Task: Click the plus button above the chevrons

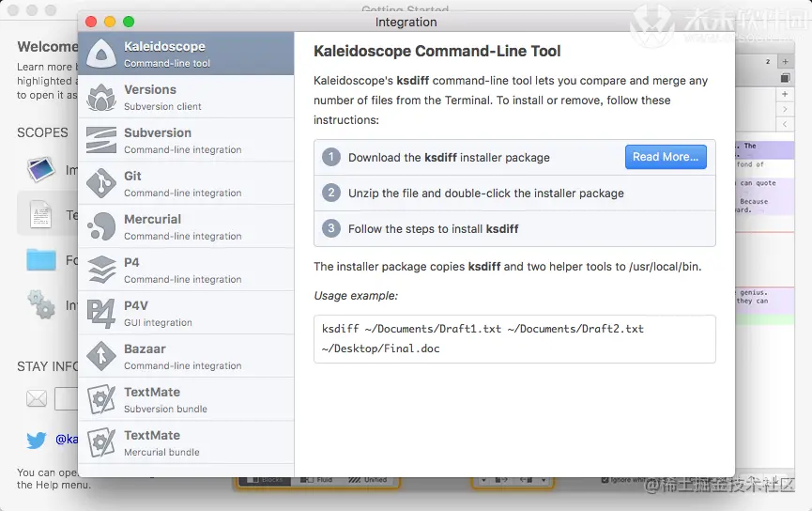Action: point(785,94)
